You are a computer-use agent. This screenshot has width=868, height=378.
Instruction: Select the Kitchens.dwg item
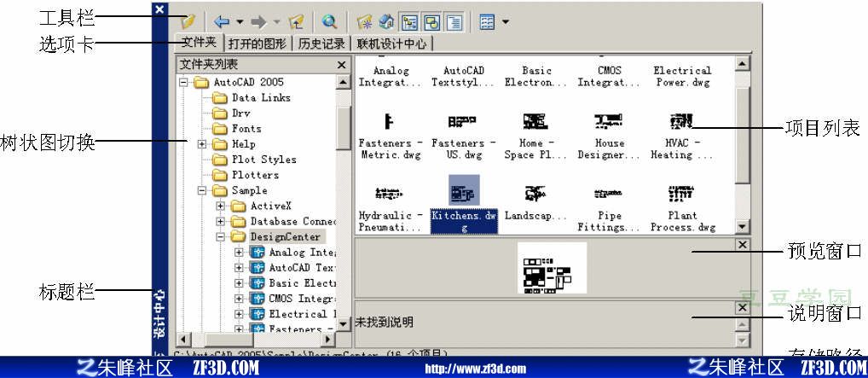click(464, 205)
